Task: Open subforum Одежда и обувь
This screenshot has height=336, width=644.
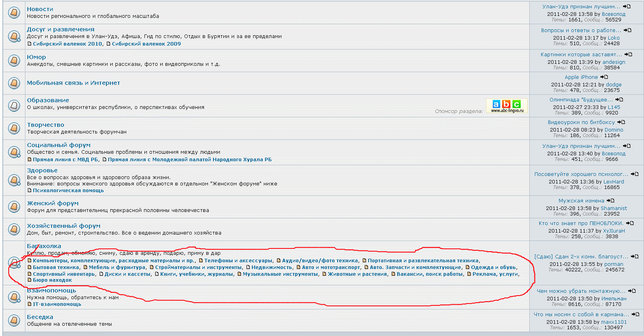Action: (494, 267)
